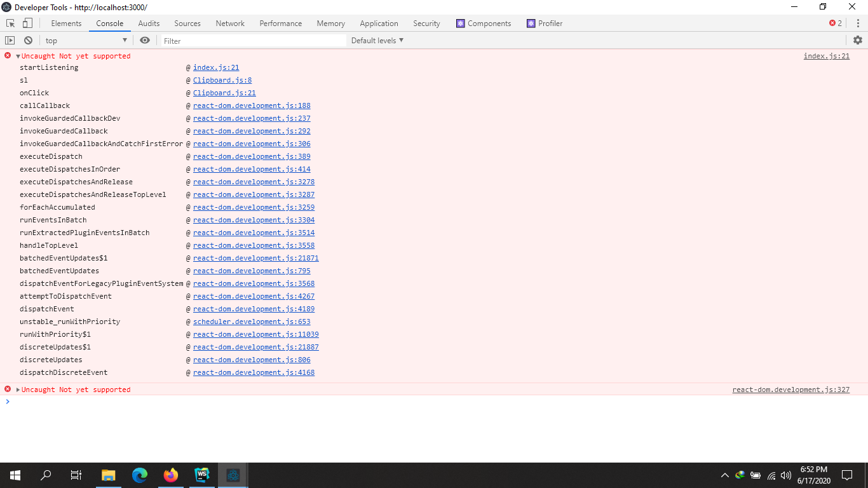Open Task View on the taskbar
The image size is (868, 488).
coord(76,475)
